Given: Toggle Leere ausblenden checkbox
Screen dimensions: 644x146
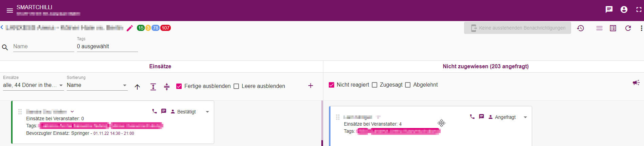Looking at the screenshot, I should click(236, 86).
